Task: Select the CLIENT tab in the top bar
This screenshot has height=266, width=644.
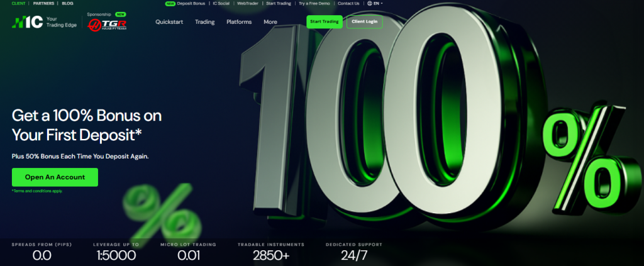Action: pyautogui.click(x=18, y=3)
